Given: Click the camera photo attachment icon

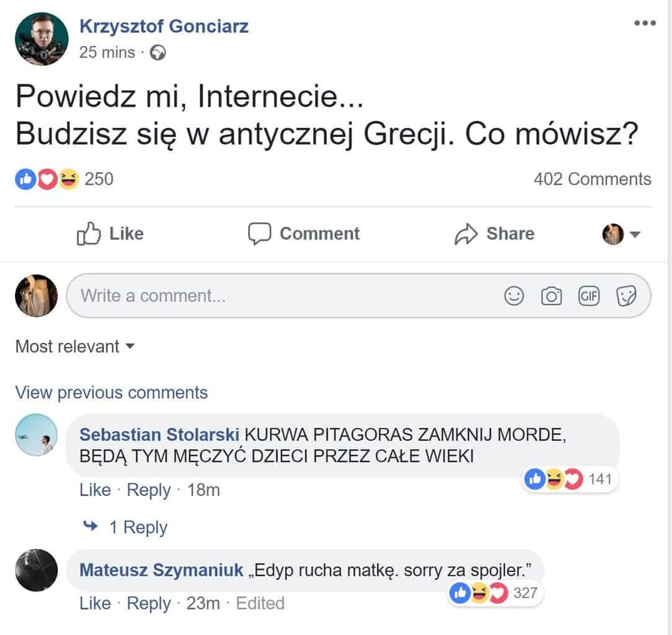Looking at the screenshot, I should [x=551, y=296].
